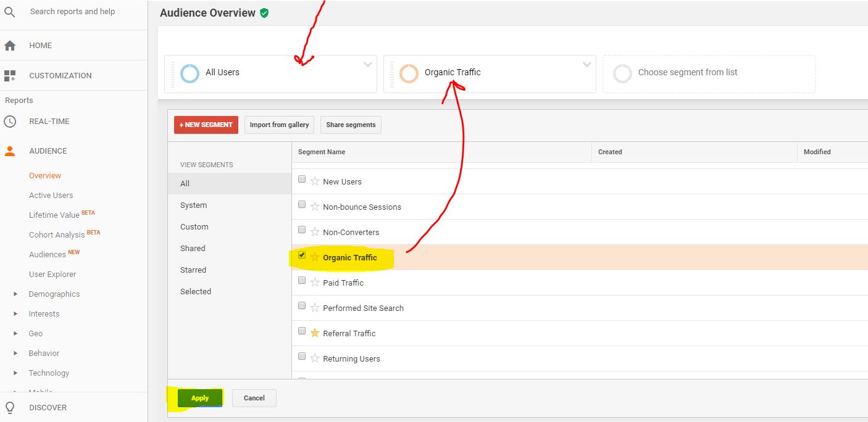
Task: Check the New Users segment checkbox
Action: tap(301, 178)
